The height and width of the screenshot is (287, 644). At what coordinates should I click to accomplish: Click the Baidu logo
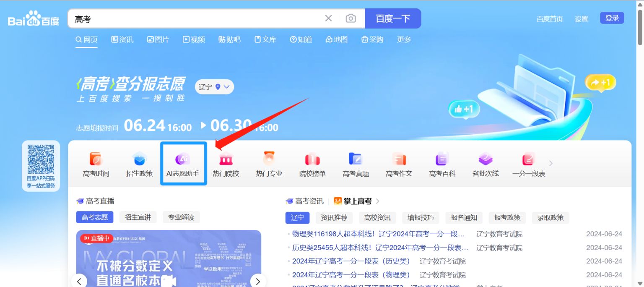[34, 19]
